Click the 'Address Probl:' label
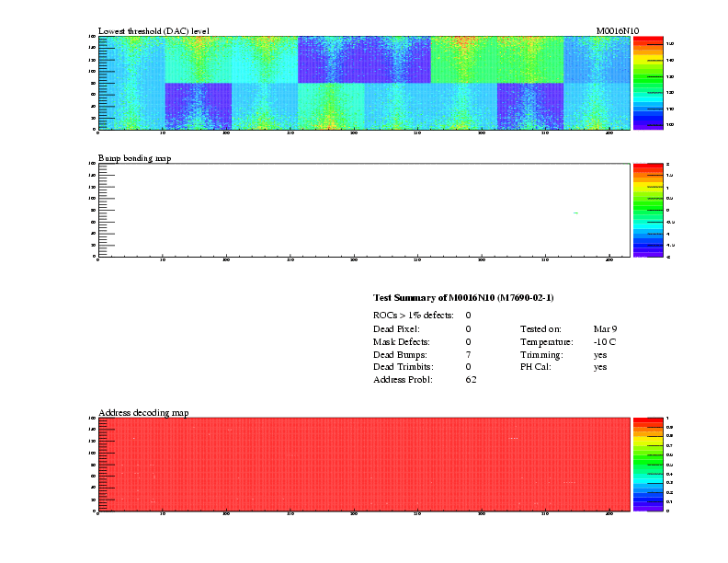The height and width of the screenshot is (563, 728). click(x=403, y=380)
